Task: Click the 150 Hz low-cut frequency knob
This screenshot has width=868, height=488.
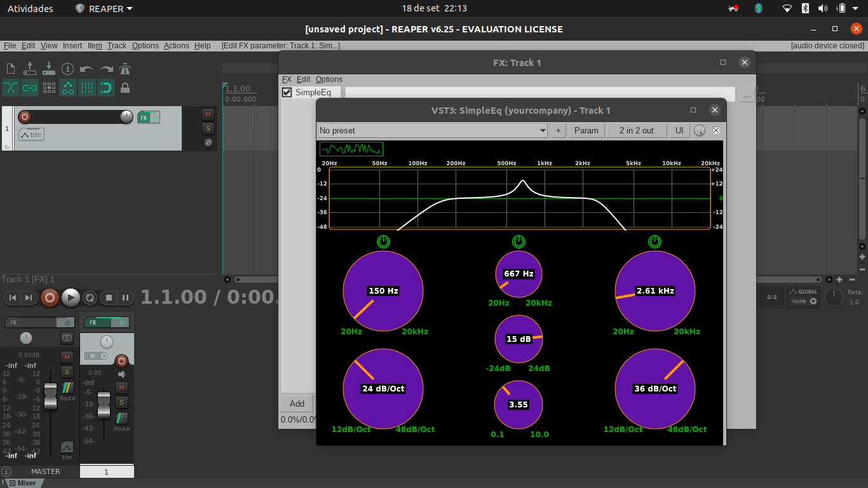Action: 383,291
